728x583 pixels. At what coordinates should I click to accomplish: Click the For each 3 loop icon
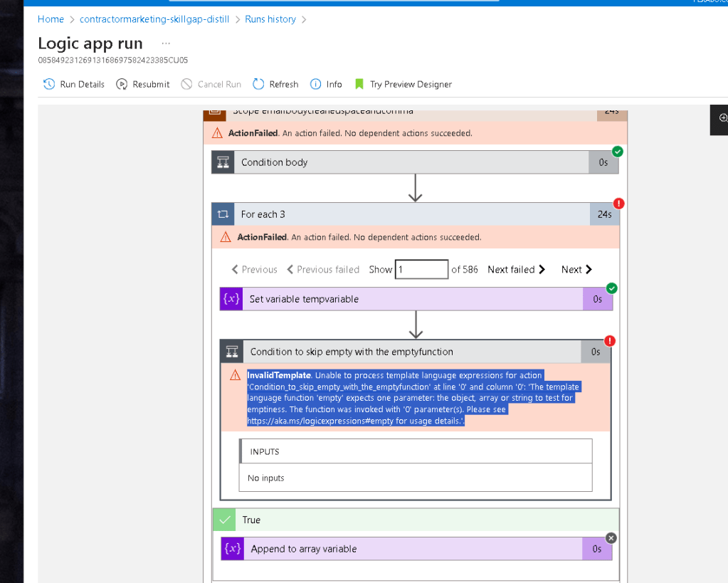pos(223,214)
